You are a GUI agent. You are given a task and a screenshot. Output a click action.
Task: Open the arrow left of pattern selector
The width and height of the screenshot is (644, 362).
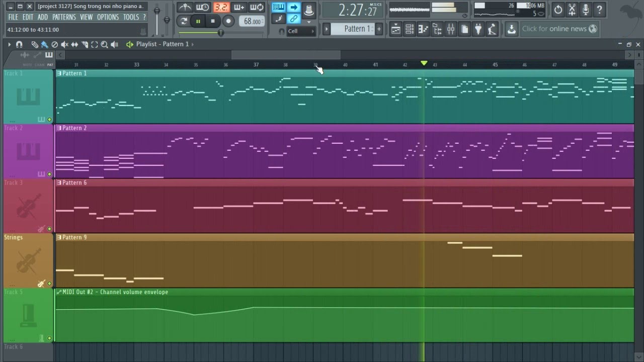point(327,29)
